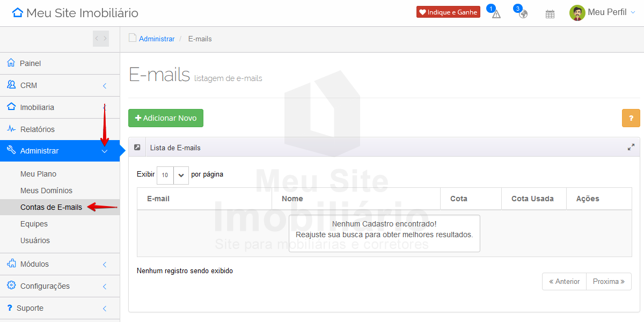Expand the CRM menu section
This screenshot has height=322, width=644.
tap(60, 85)
